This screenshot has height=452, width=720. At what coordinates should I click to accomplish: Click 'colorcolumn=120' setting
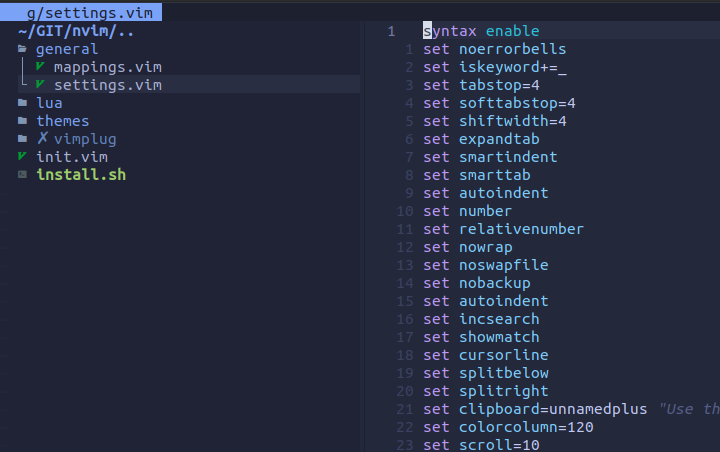pyautogui.click(x=526, y=427)
